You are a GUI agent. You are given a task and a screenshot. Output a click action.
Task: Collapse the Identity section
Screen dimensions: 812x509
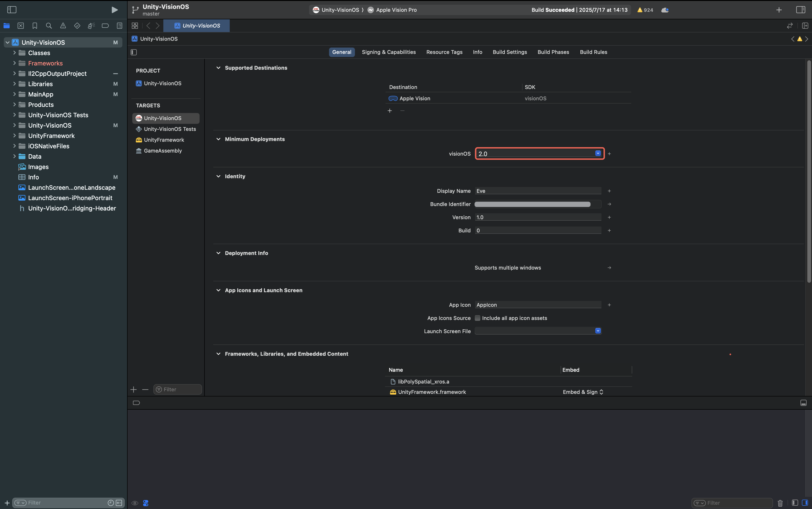pyautogui.click(x=218, y=176)
